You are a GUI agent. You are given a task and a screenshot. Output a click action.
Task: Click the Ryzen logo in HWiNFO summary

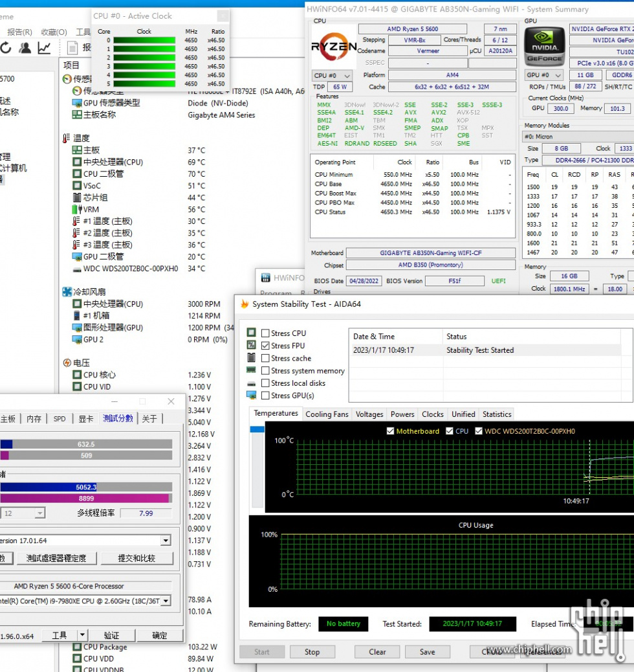click(x=334, y=46)
